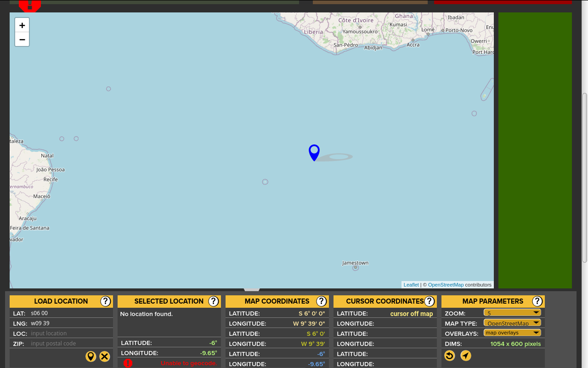The width and height of the screenshot is (588, 368).
Task: Click the Accra city label
Action: [413, 45]
